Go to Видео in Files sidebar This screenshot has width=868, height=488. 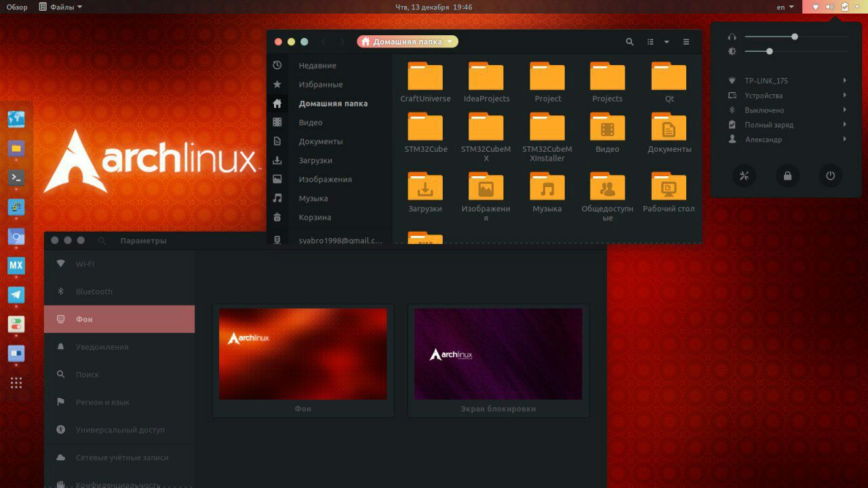[x=330, y=123]
